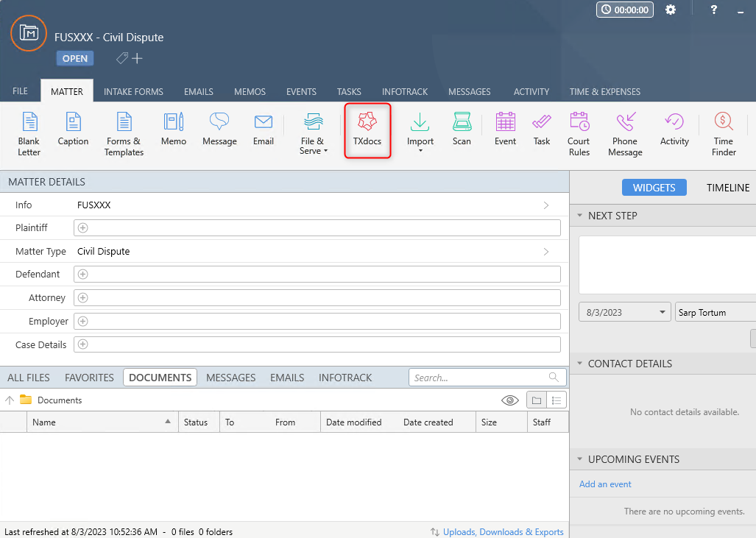Image resolution: width=756 pixels, height=538 pixels.
Task: Click the document Search field
Action: click(478, 378)
